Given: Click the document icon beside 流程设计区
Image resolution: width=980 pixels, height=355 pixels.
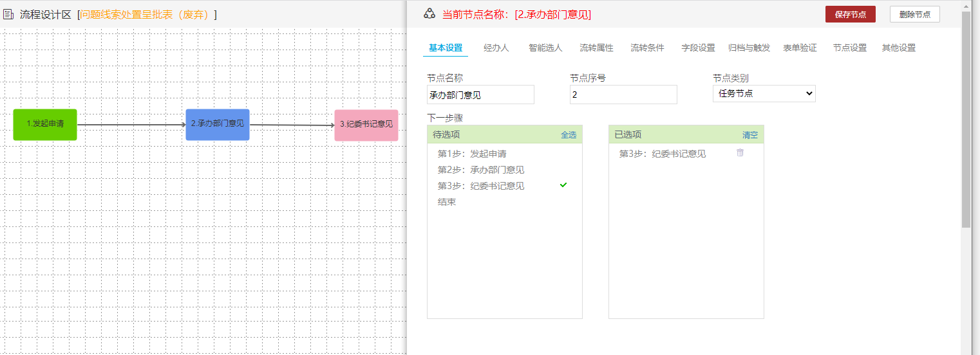Looking at the screenshot, I should 8,14.
